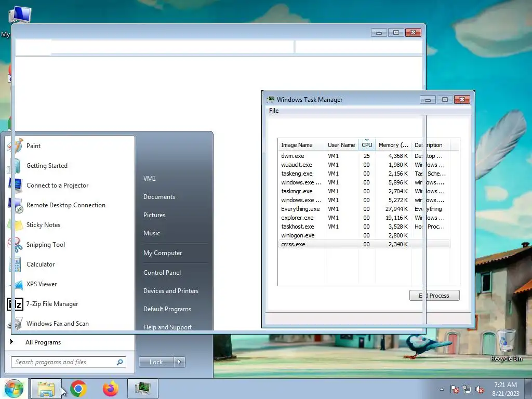
Task: Click the Lock button
Action: coord(156,362)
